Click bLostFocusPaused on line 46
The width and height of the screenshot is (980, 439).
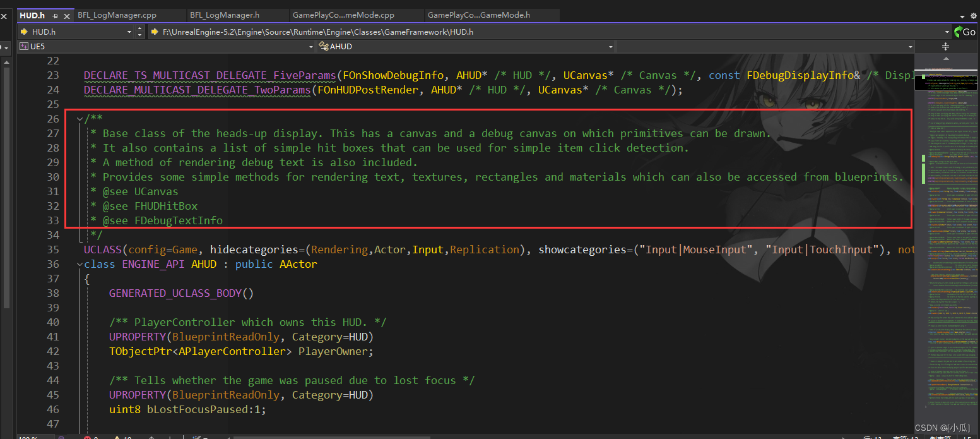pos(200,409)
